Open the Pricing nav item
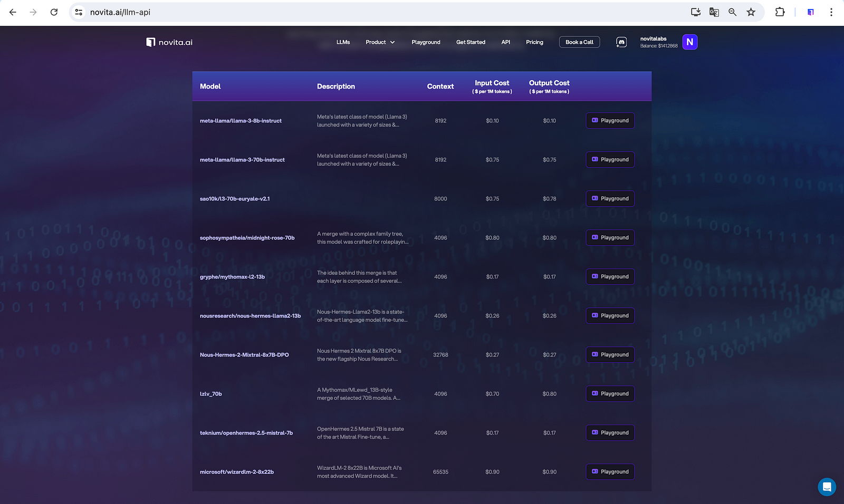 point(535,42)
